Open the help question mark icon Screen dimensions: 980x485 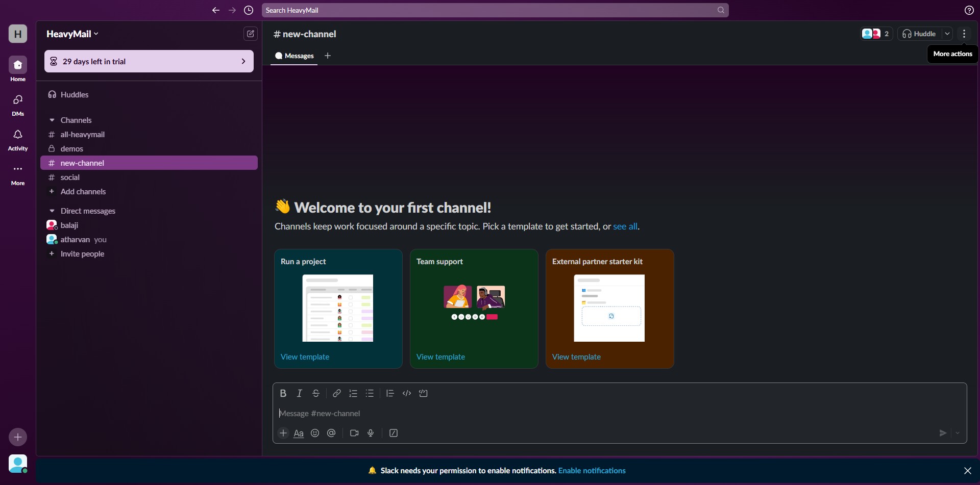pyautogui.click(x=969, y=10)
